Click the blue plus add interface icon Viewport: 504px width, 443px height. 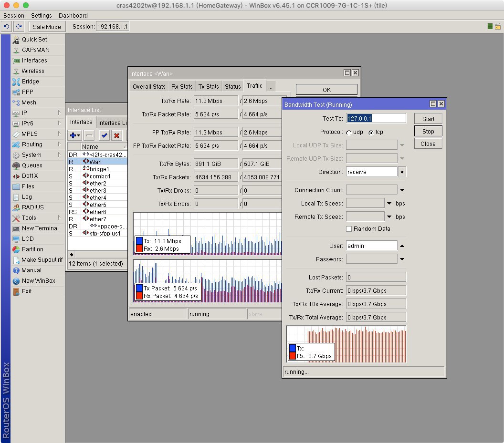point(75,135)
